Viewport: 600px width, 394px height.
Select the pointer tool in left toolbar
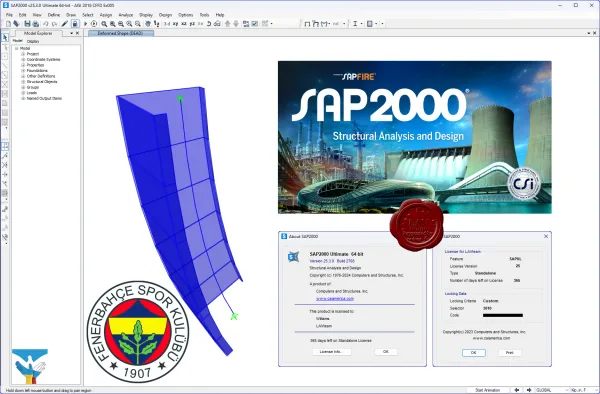[5, 37]
